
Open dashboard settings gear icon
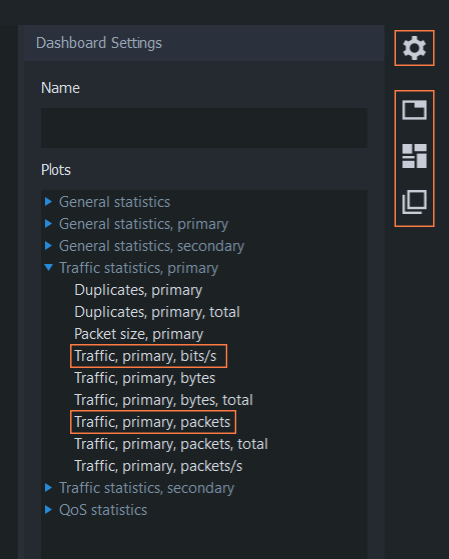click(414, 48)
